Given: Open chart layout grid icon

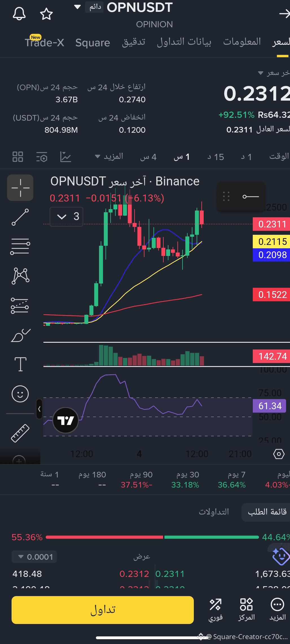Looking at the screenshot, I should coord(18,157).
